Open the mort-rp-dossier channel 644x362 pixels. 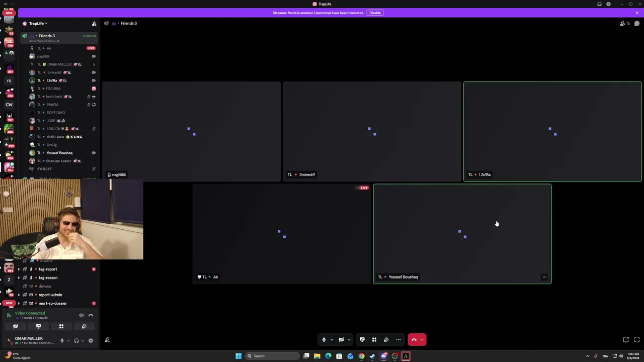click(53, 303)
